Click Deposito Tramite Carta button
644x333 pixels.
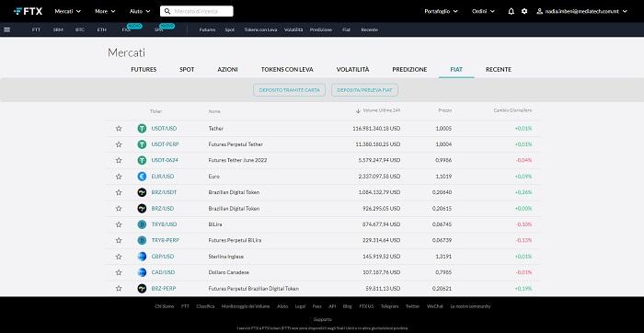(289, 90)
